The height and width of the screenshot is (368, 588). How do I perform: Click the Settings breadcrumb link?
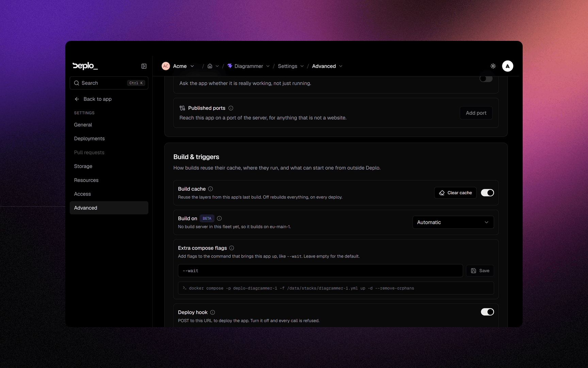coord(288,66)
